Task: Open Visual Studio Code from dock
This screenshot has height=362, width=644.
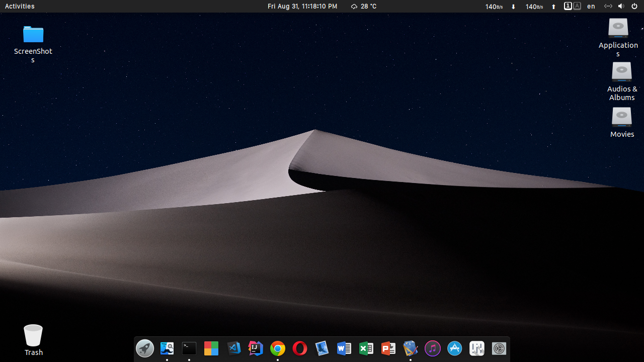Action: coord(234,348)
